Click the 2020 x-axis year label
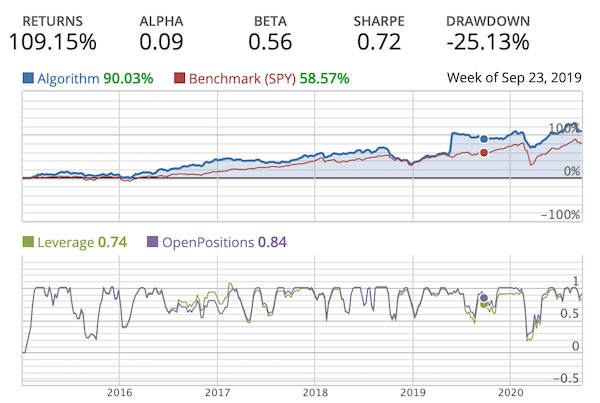This screenshot has width=600, height=403. 510,393
